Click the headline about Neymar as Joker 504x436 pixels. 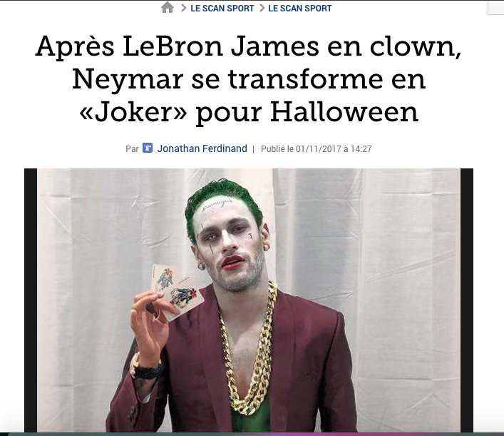click(249, 78)
